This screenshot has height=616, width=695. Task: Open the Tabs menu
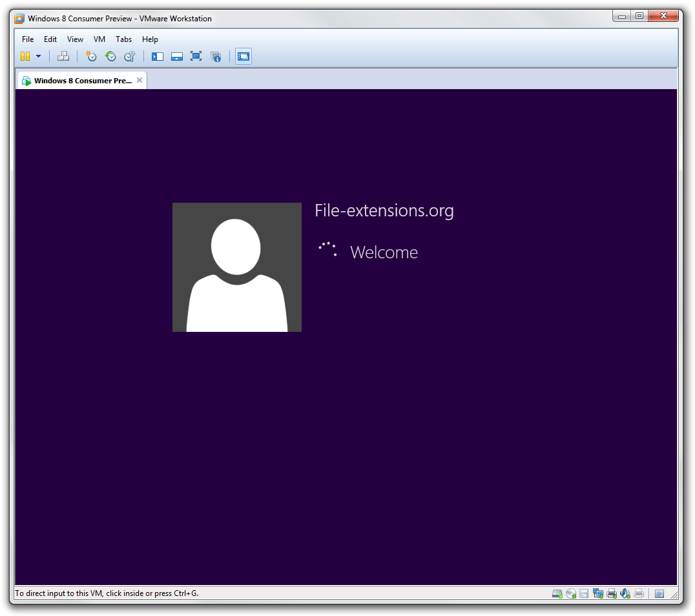(123, 39)
